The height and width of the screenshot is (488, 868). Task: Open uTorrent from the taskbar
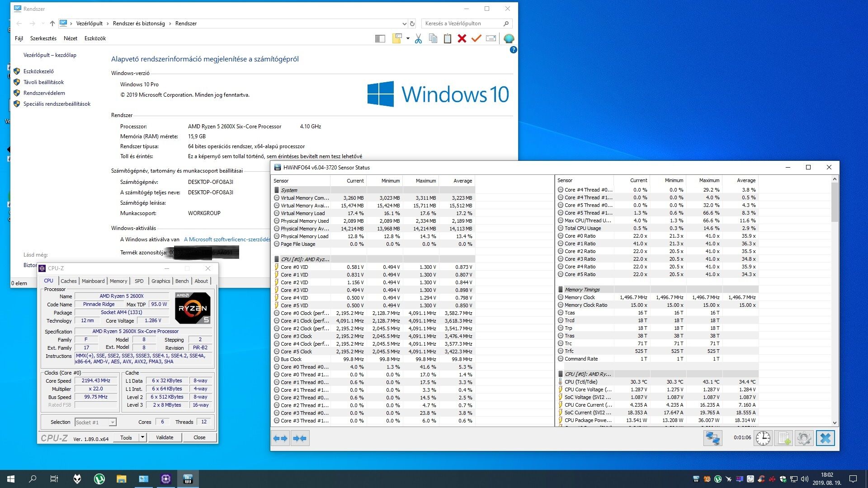(x=99, y=479)
